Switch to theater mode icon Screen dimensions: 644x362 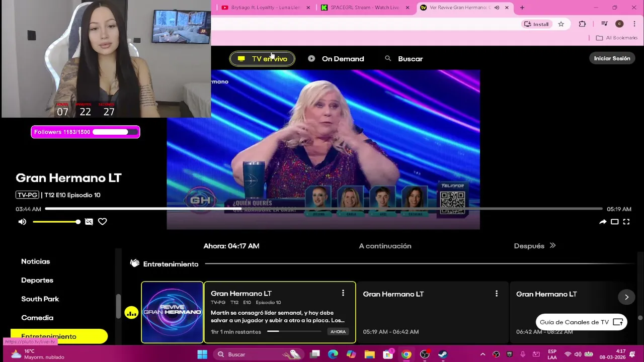[x=614, y=222]
